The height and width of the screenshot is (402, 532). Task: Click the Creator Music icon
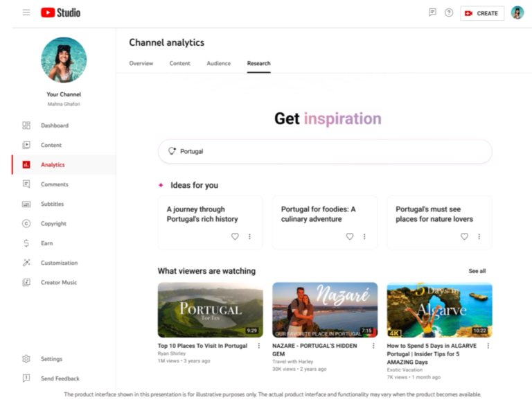26,282
